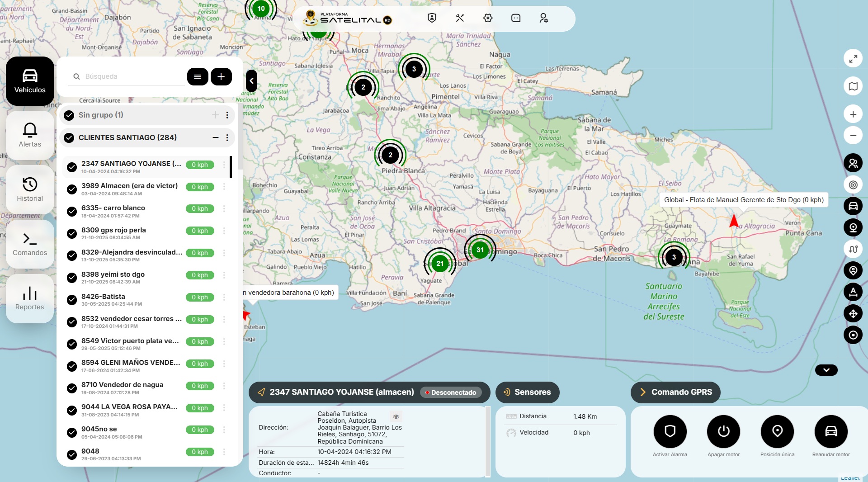Open the Comando GPRS panel
The width and height of the screenshot is (868, 482).
(x=675, y=392)
